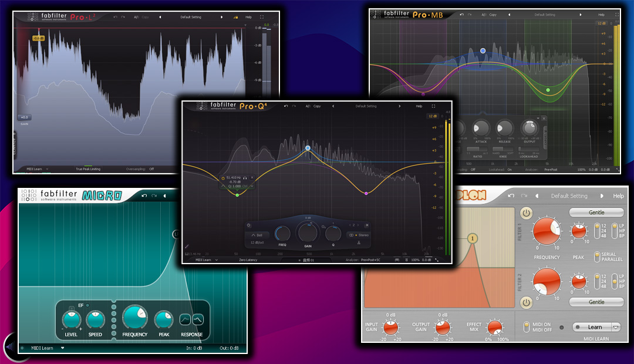Toggle True Peak Limiting in Pro-L 2
Viewport: 634px width, 364px height.
88,169
